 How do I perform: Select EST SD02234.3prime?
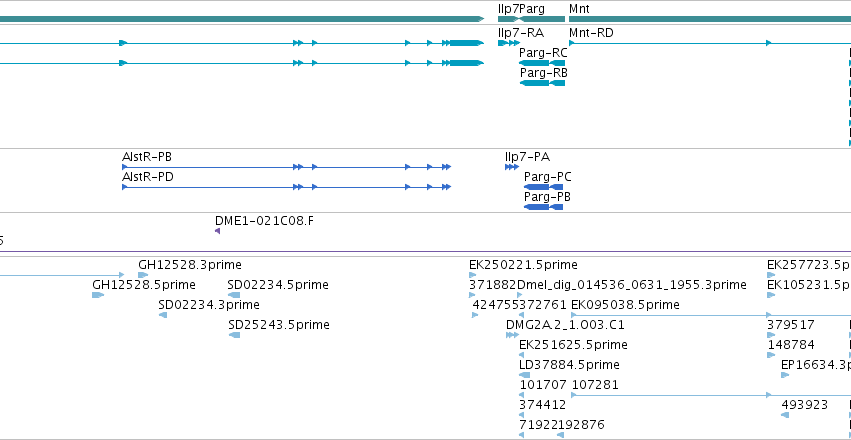click(x=163, y=315)
